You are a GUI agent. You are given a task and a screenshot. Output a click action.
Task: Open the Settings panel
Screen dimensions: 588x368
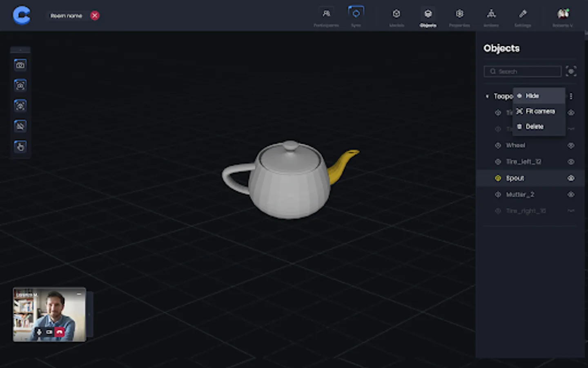[523, 17]
